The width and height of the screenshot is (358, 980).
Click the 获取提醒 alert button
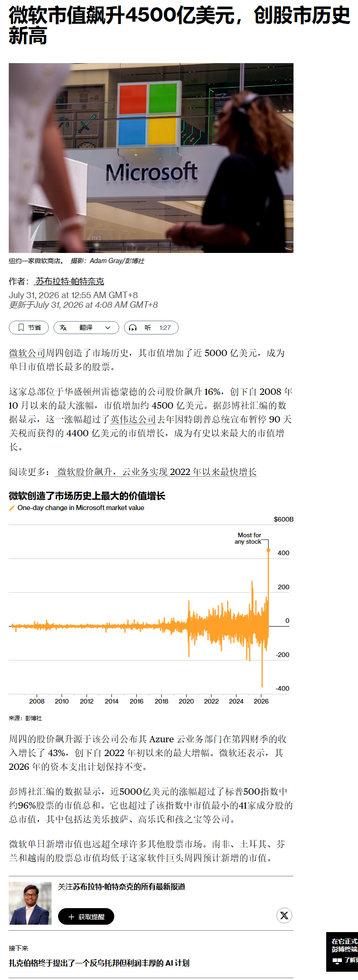[x=86, y=916]
